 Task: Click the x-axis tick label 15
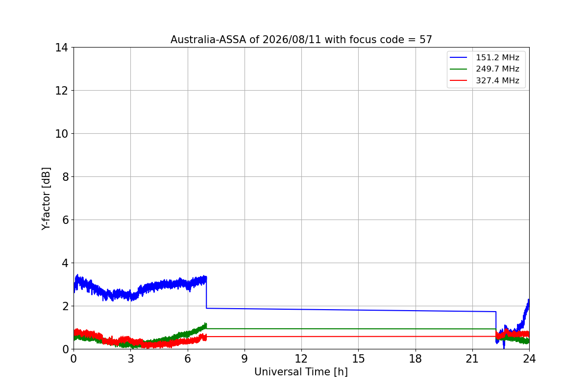tap(358, 359)
